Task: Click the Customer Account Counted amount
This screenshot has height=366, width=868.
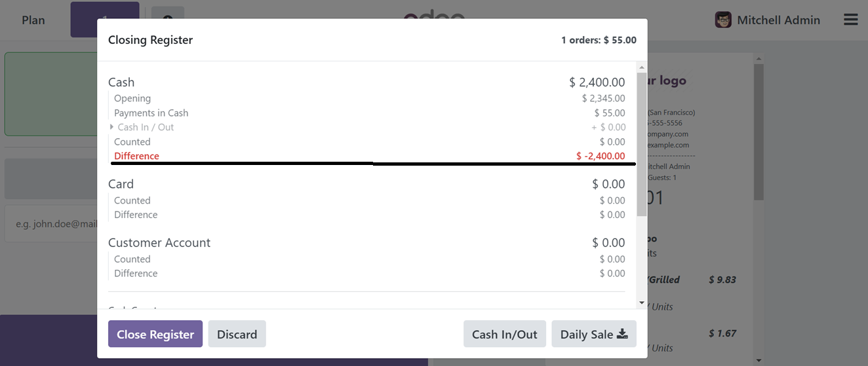Action: pos(612,259)
